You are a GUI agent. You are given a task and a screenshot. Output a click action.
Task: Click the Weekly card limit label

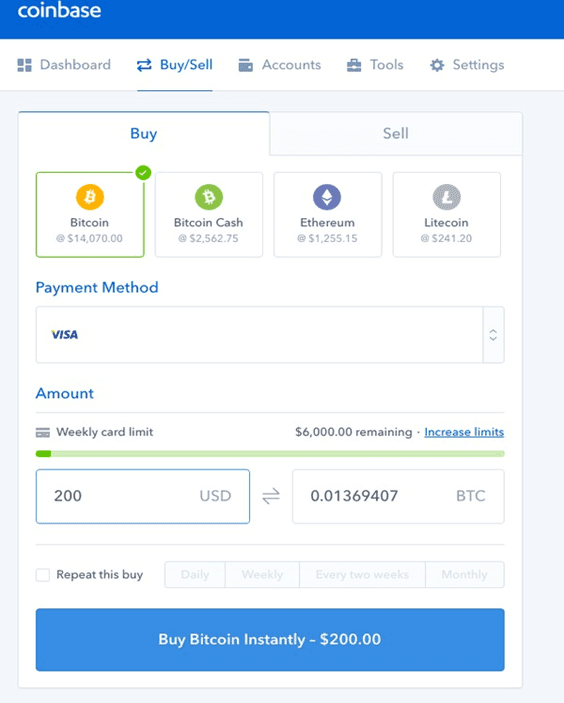104,432
